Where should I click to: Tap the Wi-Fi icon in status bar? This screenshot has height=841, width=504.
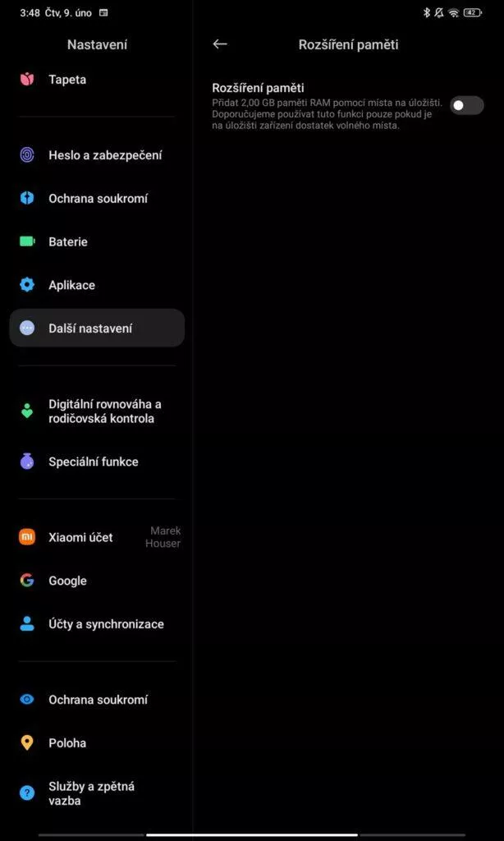(454, 13)
